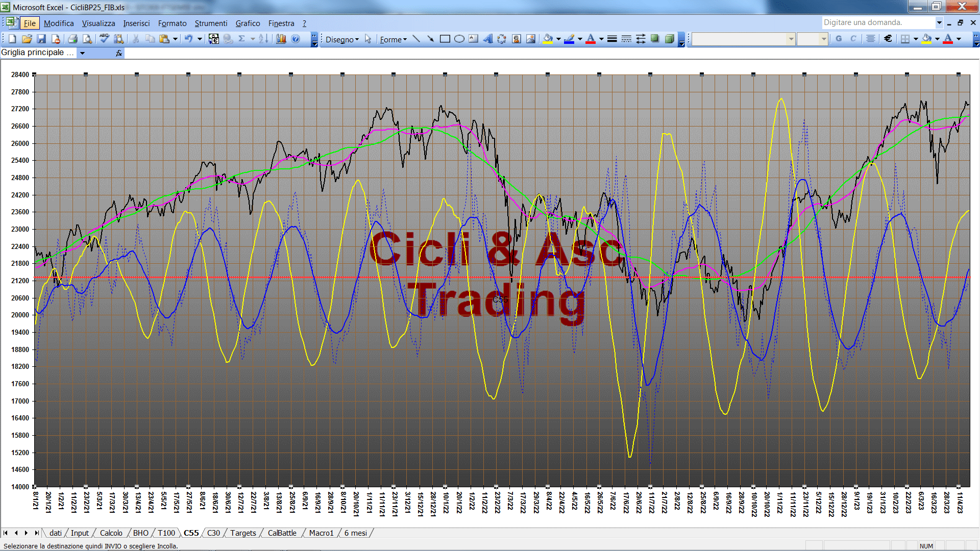Click the Research binoculars icon
The image size is (980, 551).
[x=119, y=39]
